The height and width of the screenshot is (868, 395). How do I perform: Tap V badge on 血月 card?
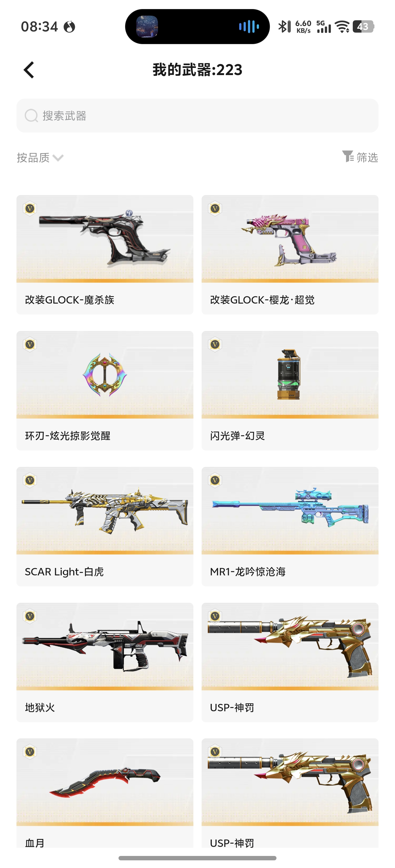click(x=30, y=752)
